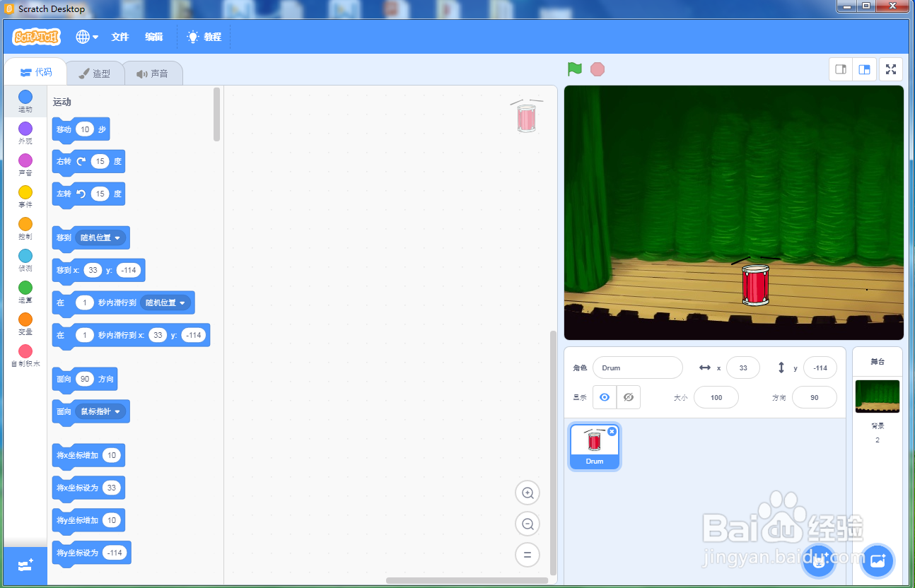
Task: Click the 移到 x: 33 y: -114 block
Action: coord(98,271)
